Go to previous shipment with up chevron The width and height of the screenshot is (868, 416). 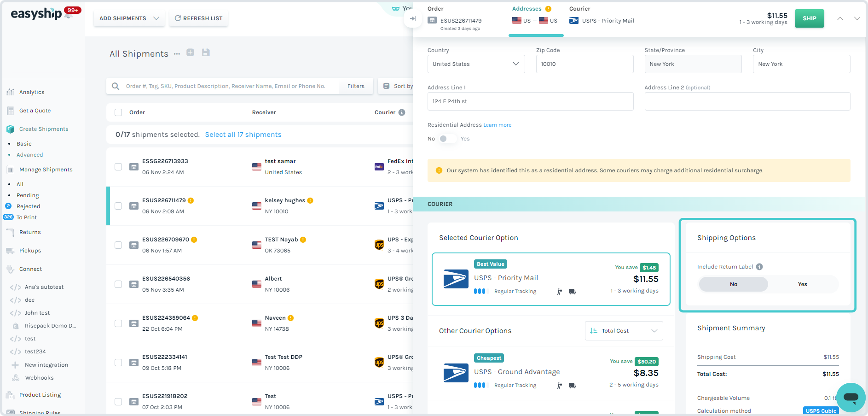tap(840, 18)
